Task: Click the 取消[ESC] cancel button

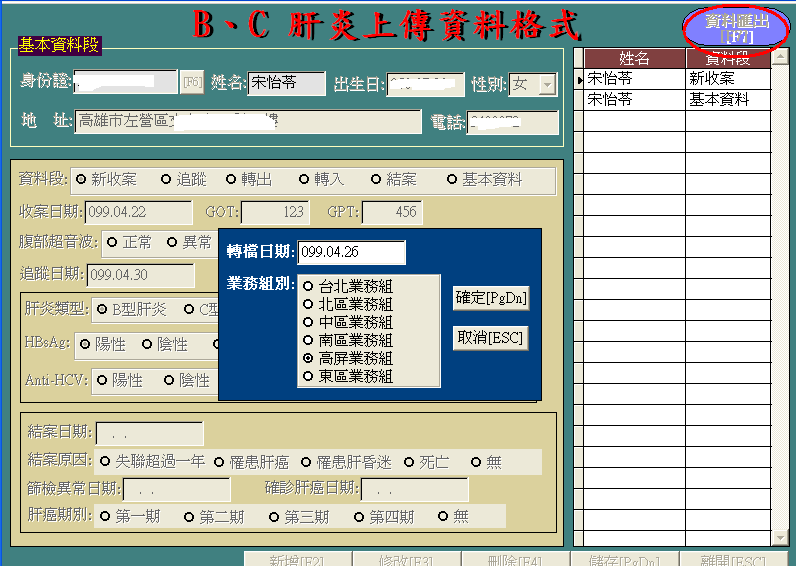Action: click(490, 338)
